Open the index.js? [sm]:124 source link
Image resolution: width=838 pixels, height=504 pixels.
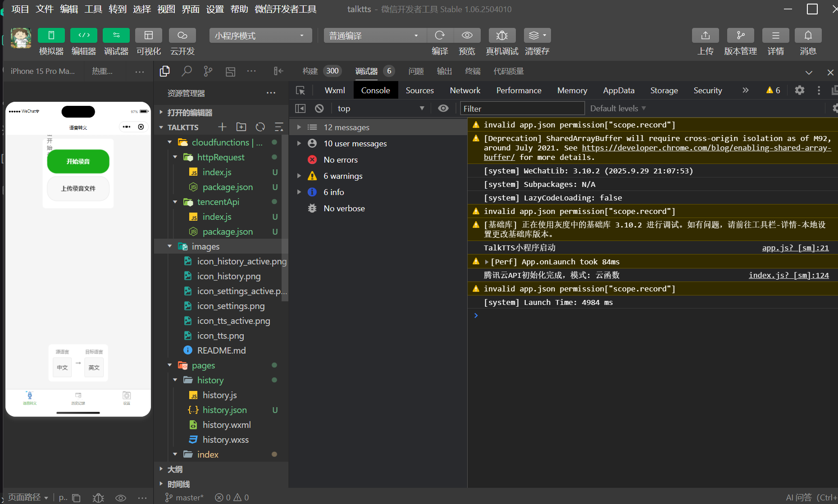(789, 275)
